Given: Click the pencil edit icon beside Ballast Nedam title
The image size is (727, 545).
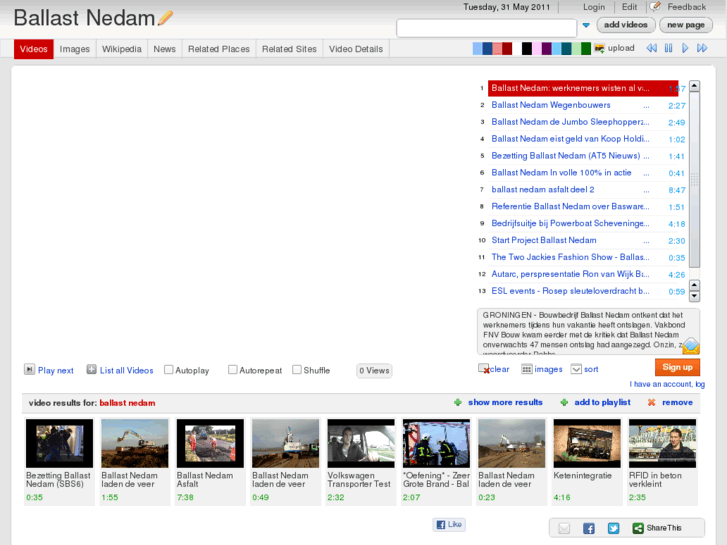Looking at the screenshot, I should [x=165, y=18].
